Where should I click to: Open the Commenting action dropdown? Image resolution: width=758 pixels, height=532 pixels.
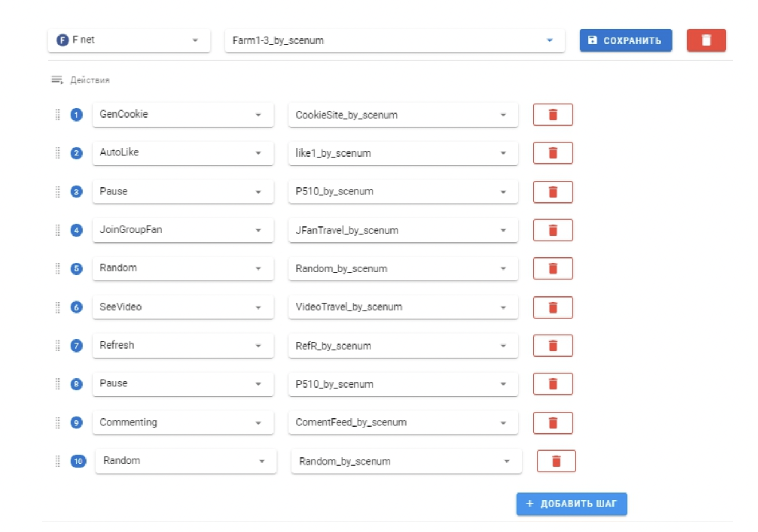(x=183, y=423)
